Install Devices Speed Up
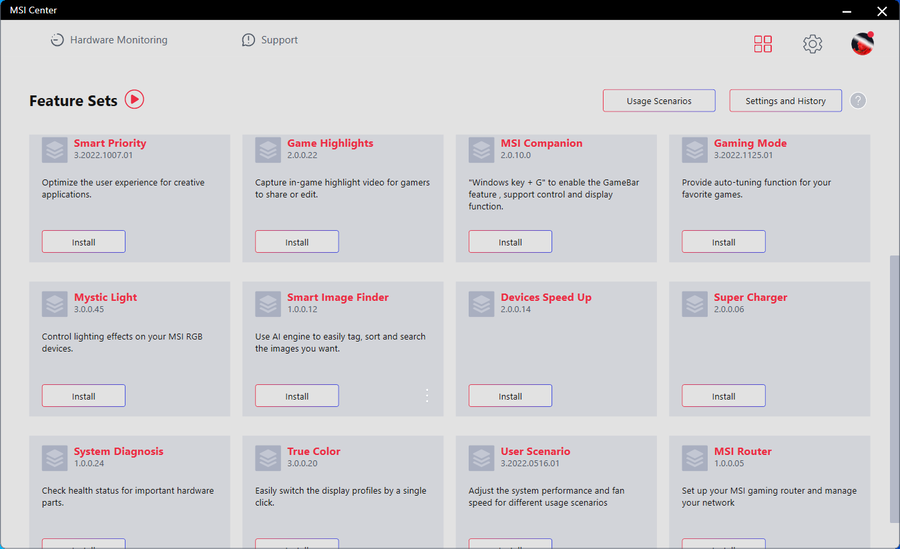 pyautogui.click(x=510, y=396)
